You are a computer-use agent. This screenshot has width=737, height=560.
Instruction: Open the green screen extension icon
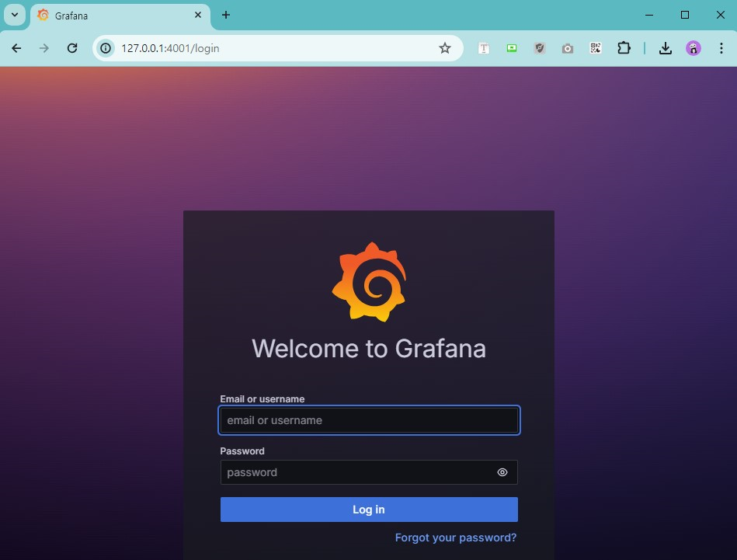512,48
